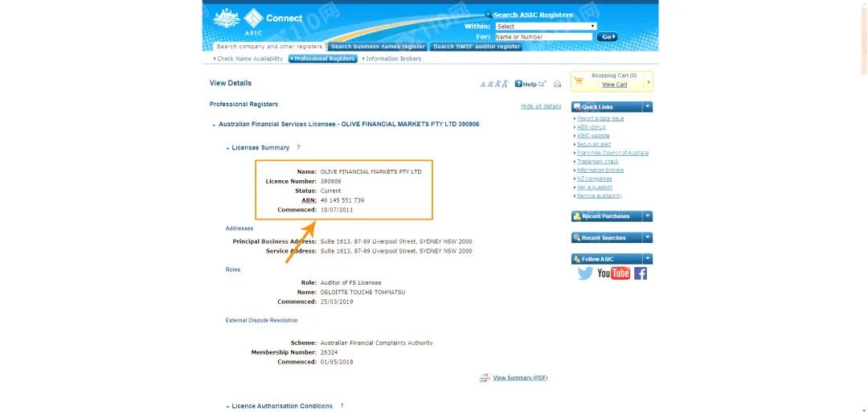Viewport: 868px width, 415px height.
Task: Click commenced date 18/07/2011
Action: coord(337,210)
